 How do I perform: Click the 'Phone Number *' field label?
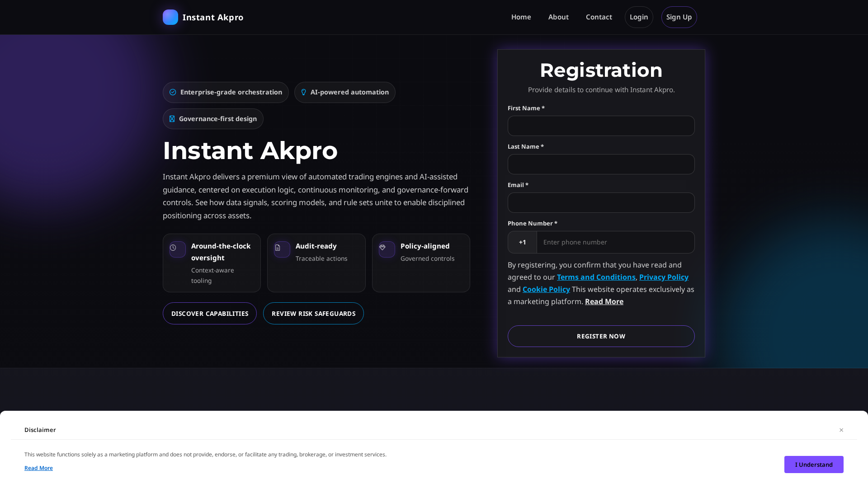pyautogui.click(x=533, y=224)
